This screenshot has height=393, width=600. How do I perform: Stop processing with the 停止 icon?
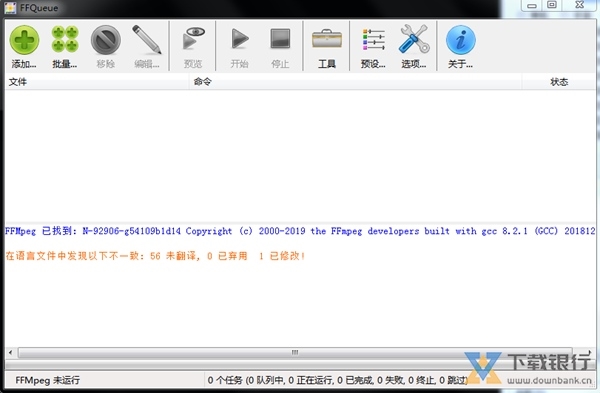[x=280, y=38]
